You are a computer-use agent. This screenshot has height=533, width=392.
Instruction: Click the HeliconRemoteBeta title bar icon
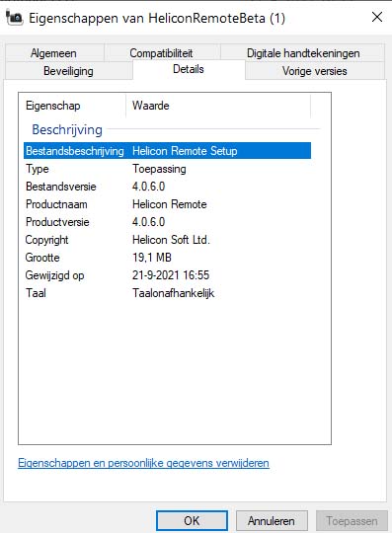[x=14, y=18]
